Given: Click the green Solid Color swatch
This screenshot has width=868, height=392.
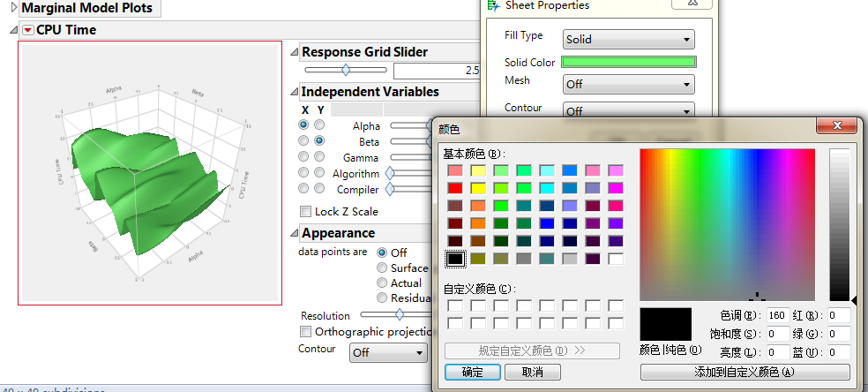Looking at the screenshot, I should pyautogui.click(x=628, y=62).
